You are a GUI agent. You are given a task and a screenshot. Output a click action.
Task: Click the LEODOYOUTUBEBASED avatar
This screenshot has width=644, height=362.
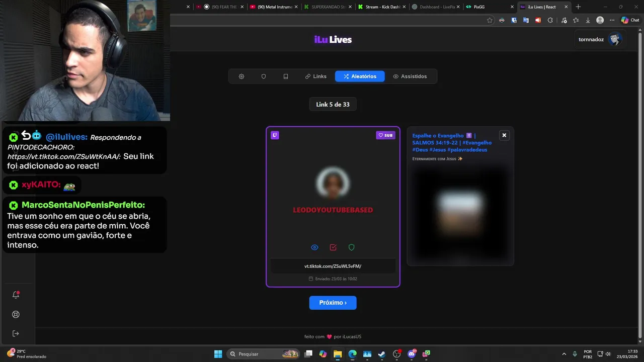(333, 183)
